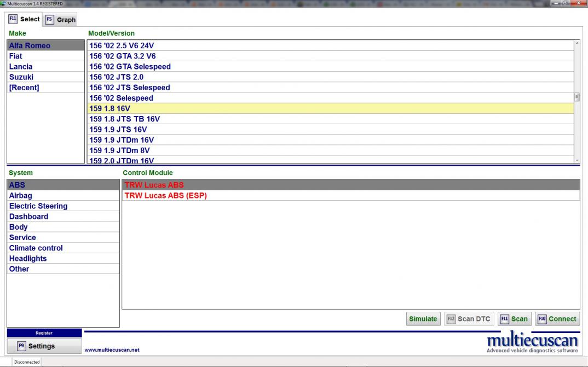Click highlighted 159 1.8 16V model

click(330, 108)
